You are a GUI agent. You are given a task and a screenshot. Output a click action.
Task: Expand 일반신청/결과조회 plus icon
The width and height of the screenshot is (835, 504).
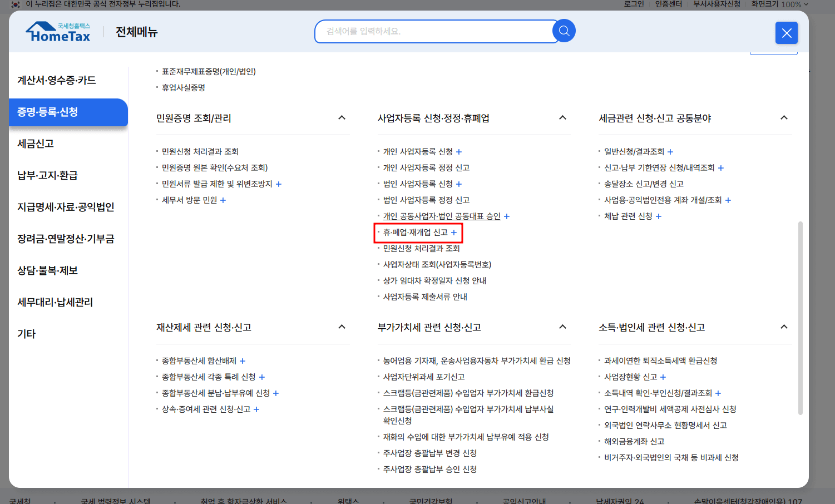point(670,151)
